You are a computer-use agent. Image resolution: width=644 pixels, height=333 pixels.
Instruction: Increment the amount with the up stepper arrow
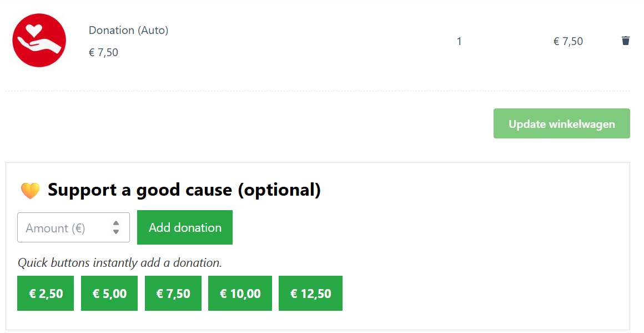tap(117, 224)
